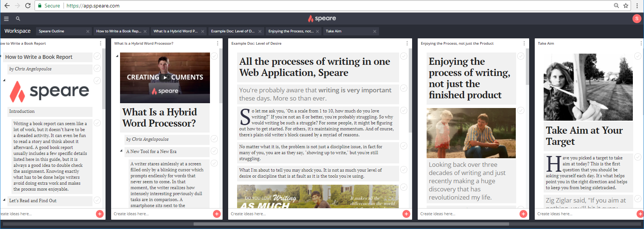Click the browser address bar URL
644x229 pixels.
(93, 6)
